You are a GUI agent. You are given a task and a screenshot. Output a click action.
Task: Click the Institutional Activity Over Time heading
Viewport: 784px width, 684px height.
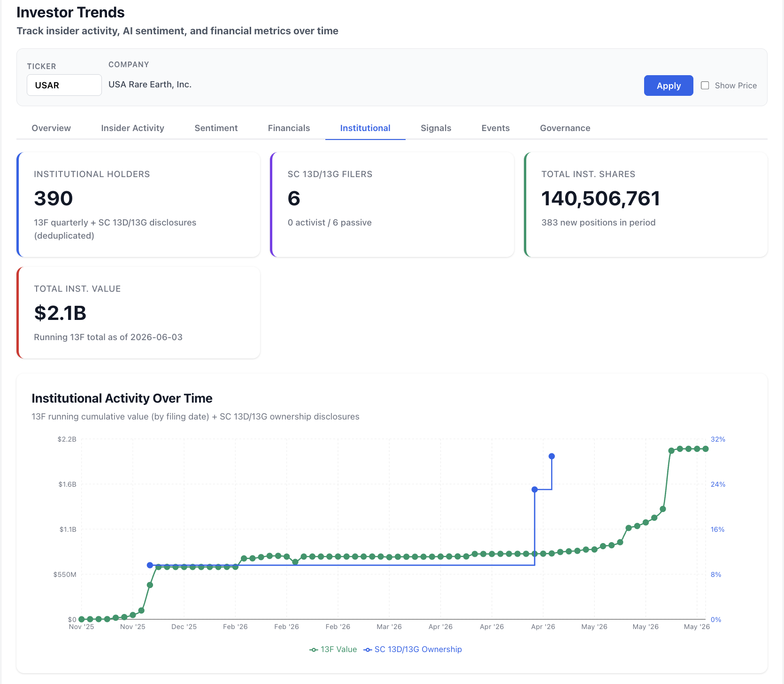tap(122, 398)
